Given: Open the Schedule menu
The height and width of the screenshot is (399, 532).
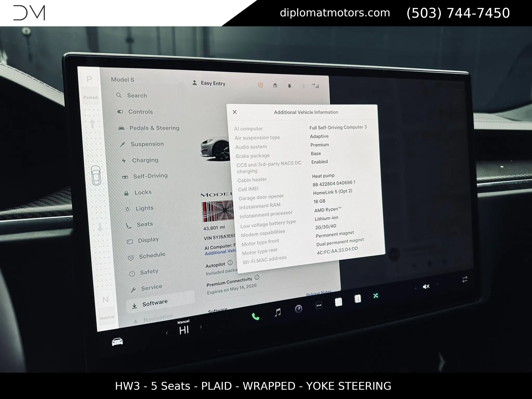Looking at the screenshot, I should point(147,256).
